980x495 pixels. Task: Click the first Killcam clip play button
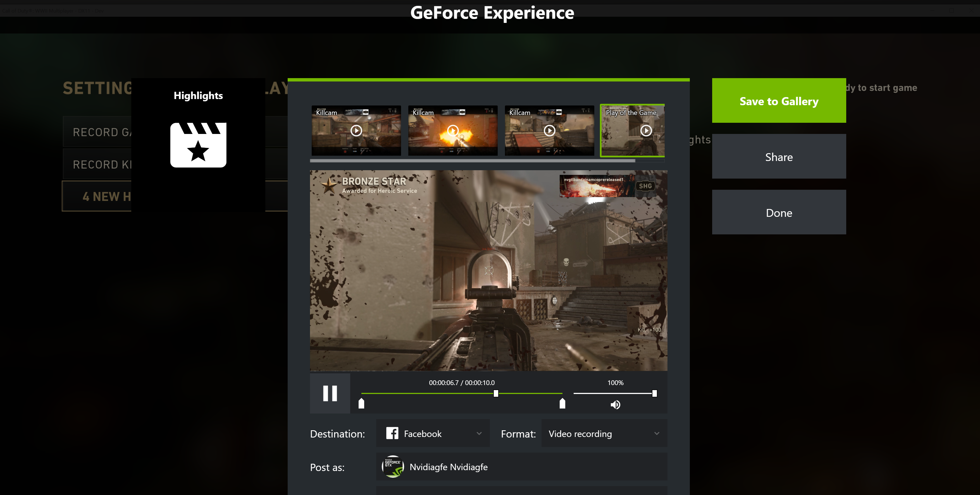(357, 131)
